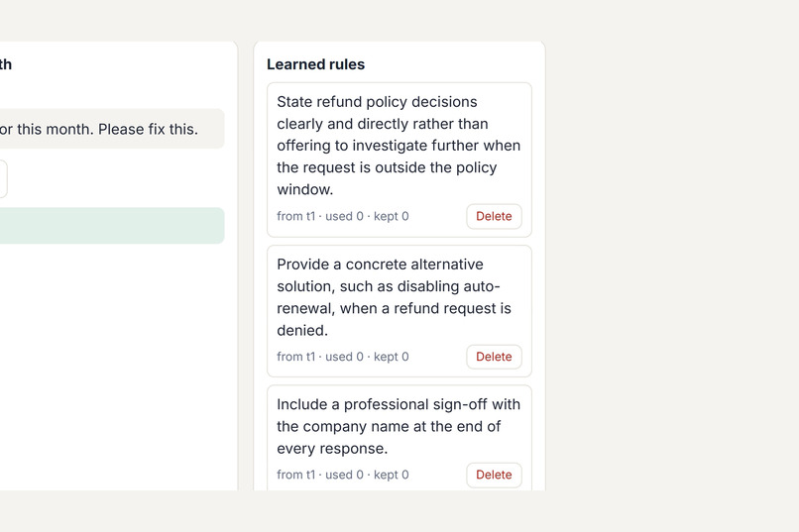Viewport: 799px width, 532px height.
Task: Click the 'Learned rules' heading
Action: (316, 64)
